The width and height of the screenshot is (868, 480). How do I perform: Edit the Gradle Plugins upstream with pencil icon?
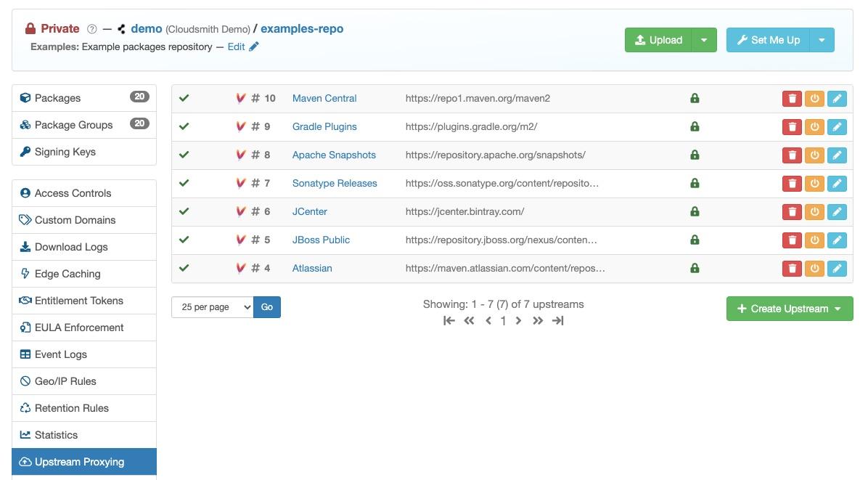click(x=837, y=127)
